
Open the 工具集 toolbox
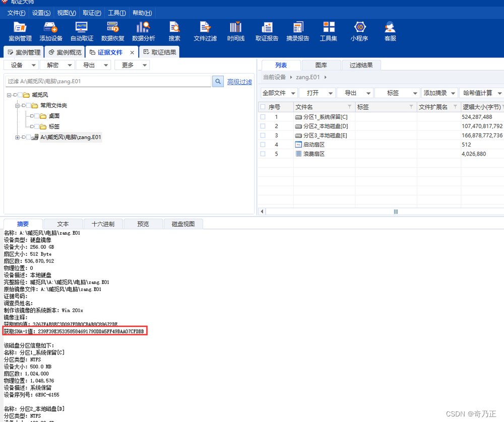(x=329, y=31)
